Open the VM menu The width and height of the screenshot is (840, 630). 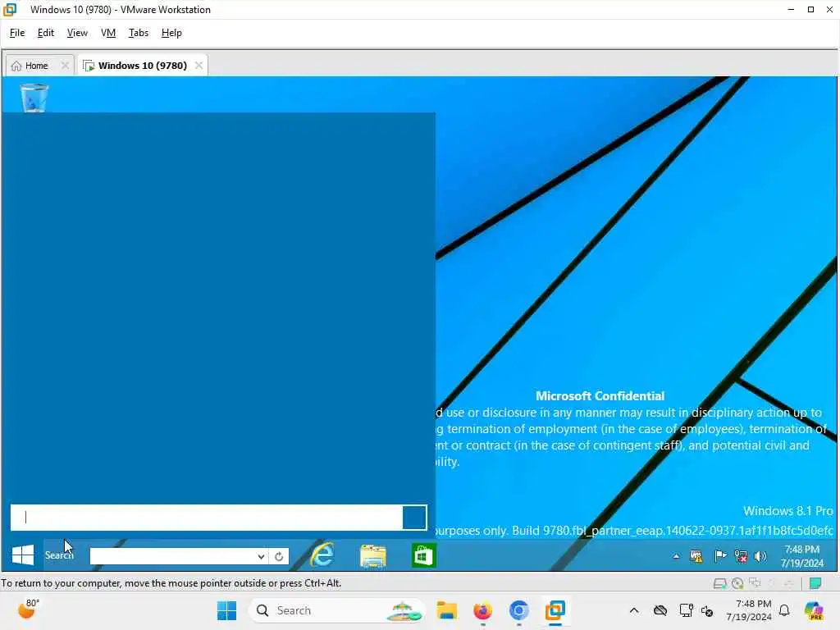(108, 33)
